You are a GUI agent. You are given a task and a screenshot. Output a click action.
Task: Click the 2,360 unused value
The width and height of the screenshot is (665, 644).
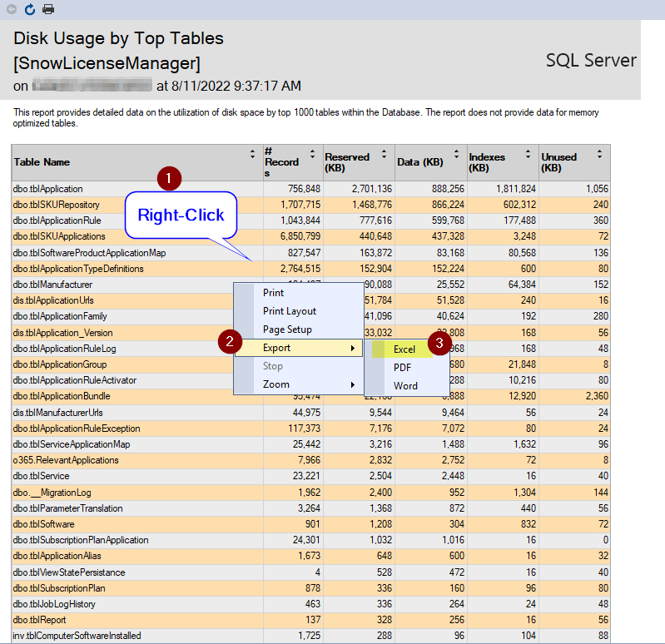tap(597, 396)
